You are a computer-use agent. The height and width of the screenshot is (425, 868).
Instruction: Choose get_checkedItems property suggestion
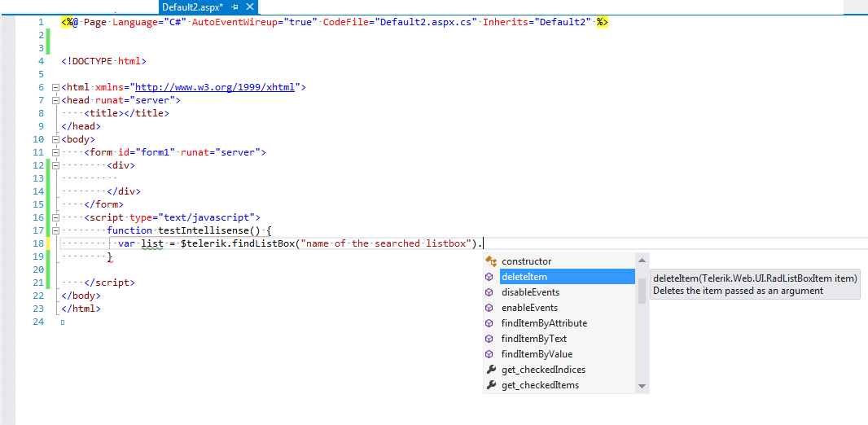pos(559,385)
